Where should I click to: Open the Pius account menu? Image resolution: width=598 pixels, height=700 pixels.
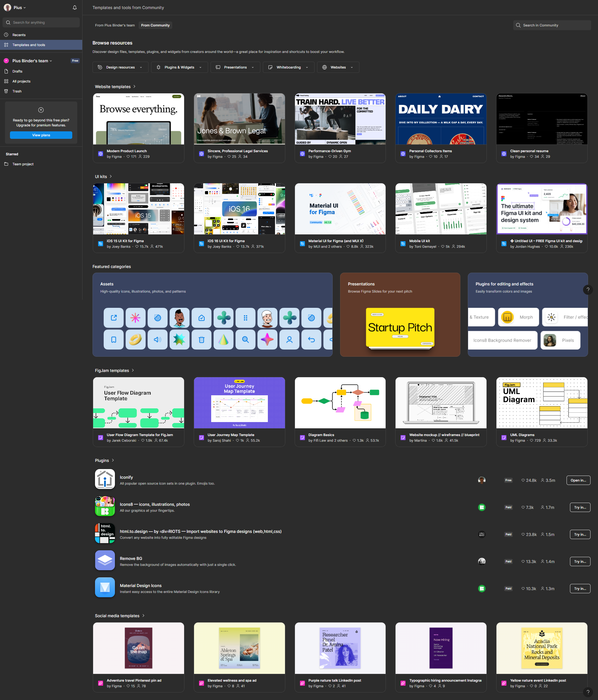15,7
